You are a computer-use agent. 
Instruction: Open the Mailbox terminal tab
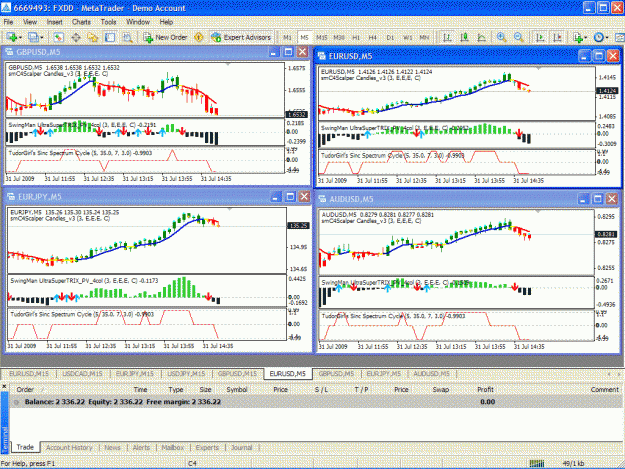pyautogui.click(x=173, y=447)
